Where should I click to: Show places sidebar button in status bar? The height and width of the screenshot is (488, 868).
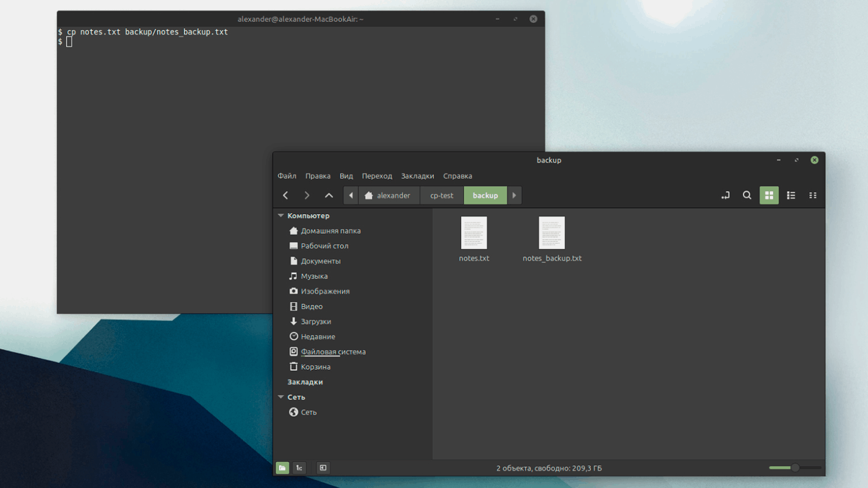[x=282, y=468]
